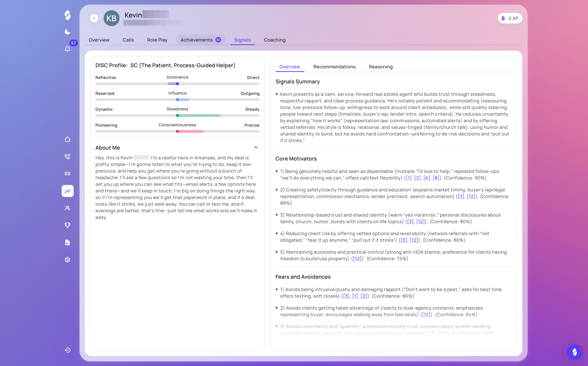Open the Reasoning tab

point(381,67)
